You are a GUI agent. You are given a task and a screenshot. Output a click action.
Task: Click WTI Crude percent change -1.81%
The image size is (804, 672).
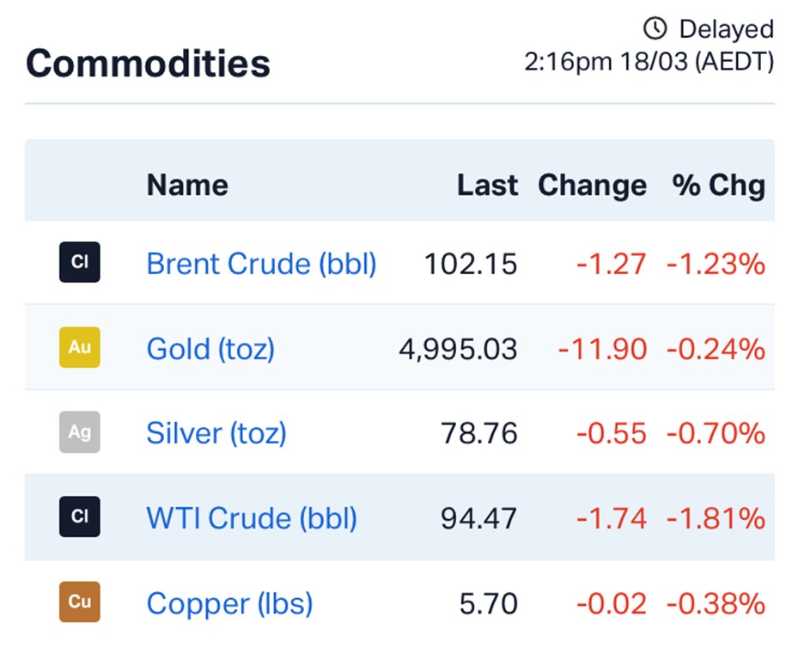click(715, 519)
